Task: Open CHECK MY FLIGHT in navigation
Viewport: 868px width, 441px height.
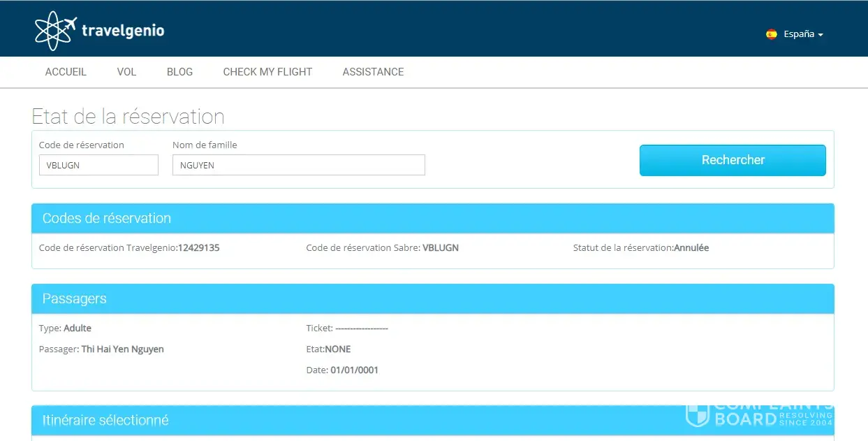Action: [x=267, y=72]
